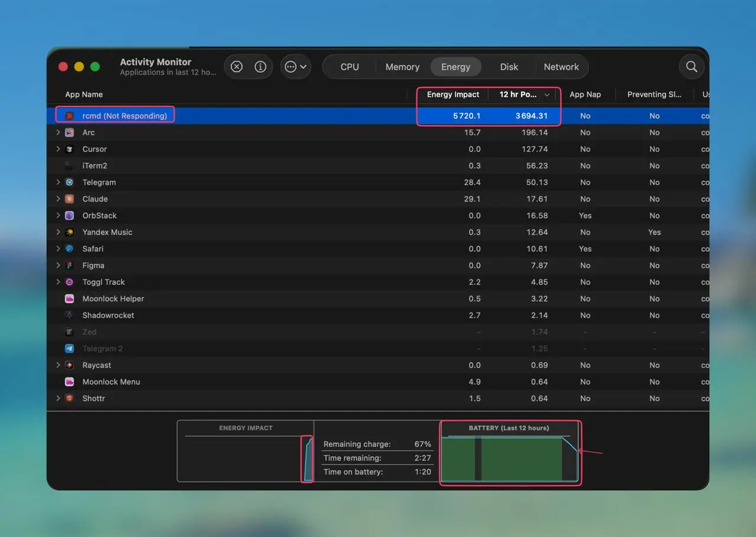Click Arc's 12 hr Power value 196.14
This screenshot has height=537, width=756.
(535, 132)
